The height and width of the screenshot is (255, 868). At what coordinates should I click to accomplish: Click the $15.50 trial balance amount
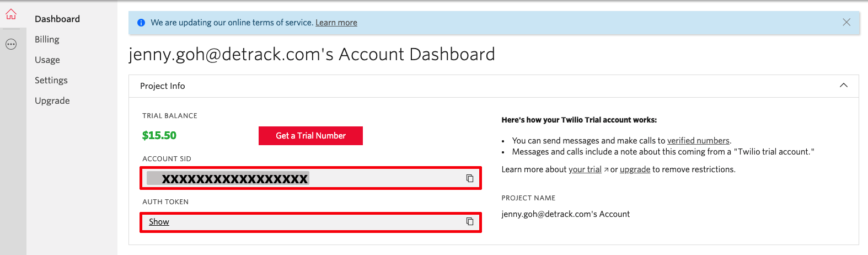(159, 135)
